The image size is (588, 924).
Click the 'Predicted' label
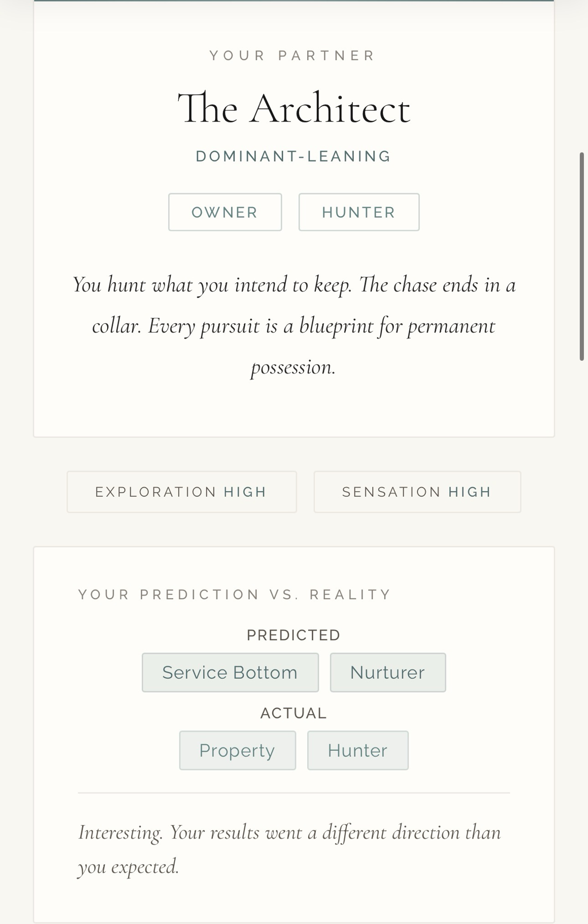[x=294, y=635]
